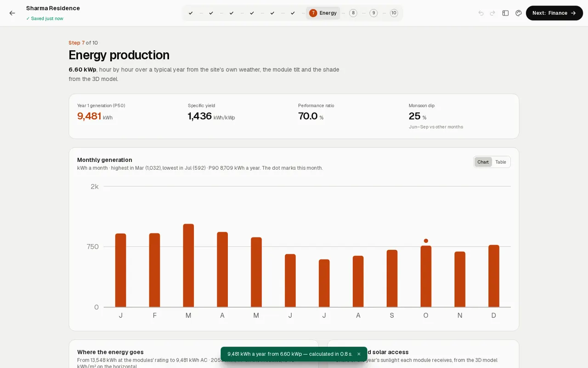Click 'Jun–Sep vs other months' caption
Viewport: 588px width, 368px height.
(x=436, y=127)
